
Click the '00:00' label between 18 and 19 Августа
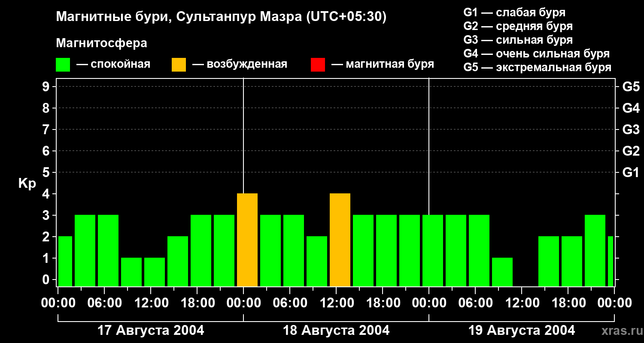tap(429, 303)
